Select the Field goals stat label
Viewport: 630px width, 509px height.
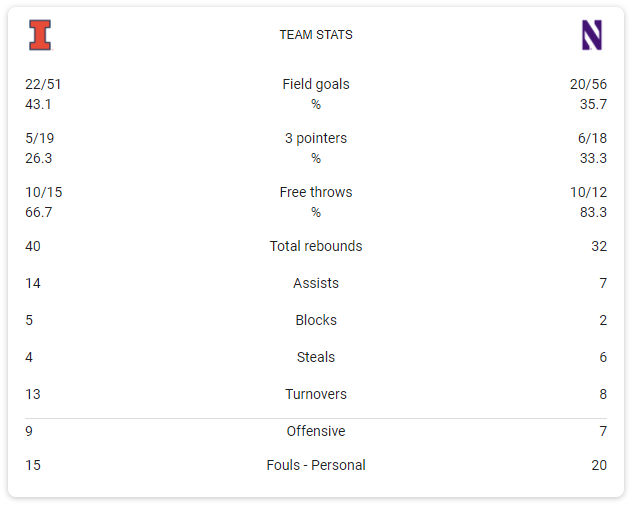click(316, 85)
